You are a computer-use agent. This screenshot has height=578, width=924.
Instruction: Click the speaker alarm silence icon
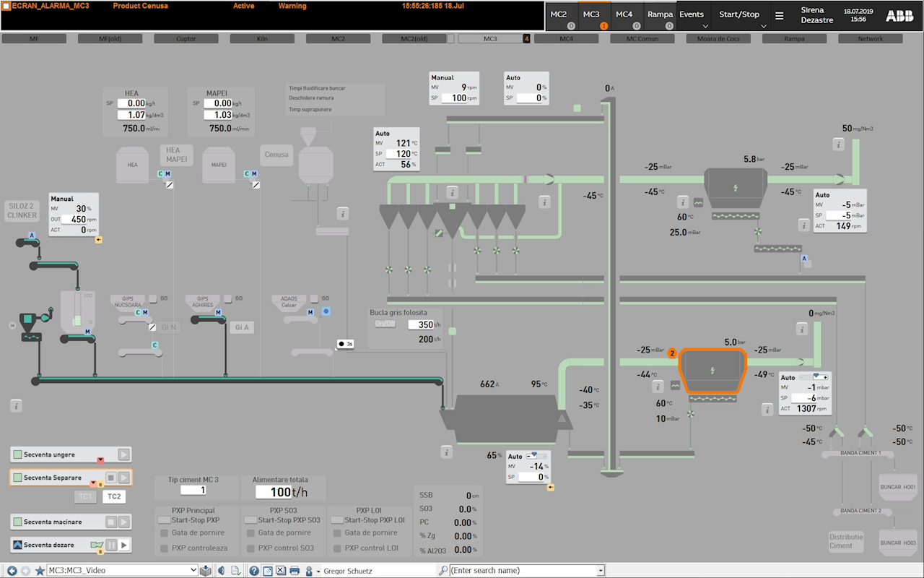click(x=222, y=571)
